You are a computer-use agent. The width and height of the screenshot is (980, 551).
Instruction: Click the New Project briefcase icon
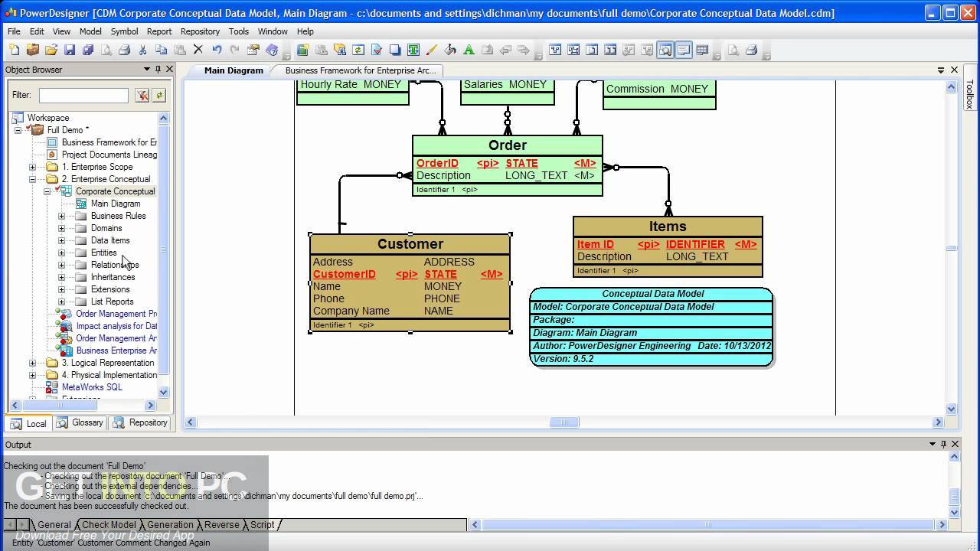click(x=32, y=50)
